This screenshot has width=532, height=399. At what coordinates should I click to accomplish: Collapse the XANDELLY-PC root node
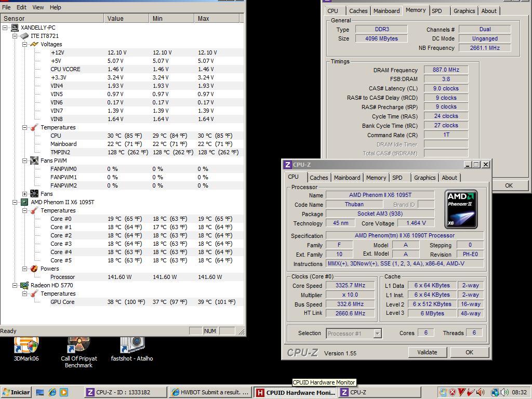[5, 28]
